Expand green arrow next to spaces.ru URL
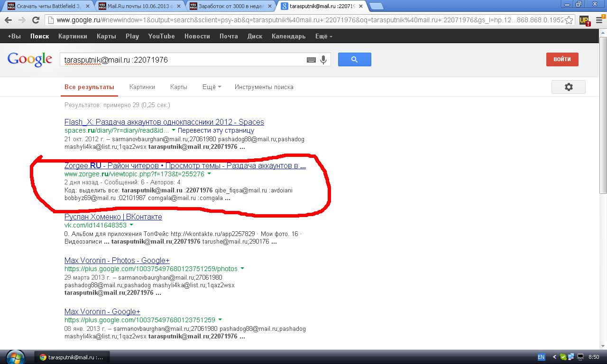Viewport: 607px width, 364px height. (174, 130)
